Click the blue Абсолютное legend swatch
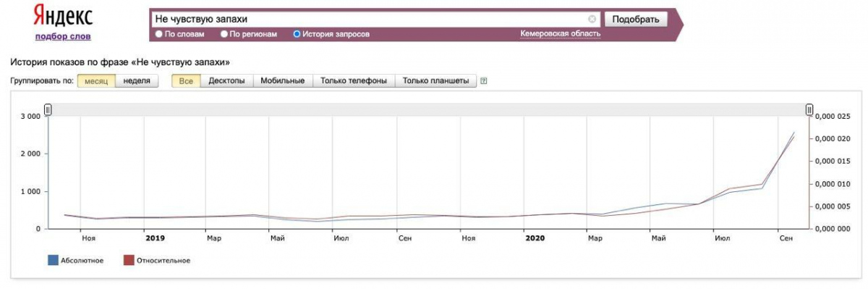Image resolution: width=868 pixels, height=289 pixels. click(x=53, y=260)
